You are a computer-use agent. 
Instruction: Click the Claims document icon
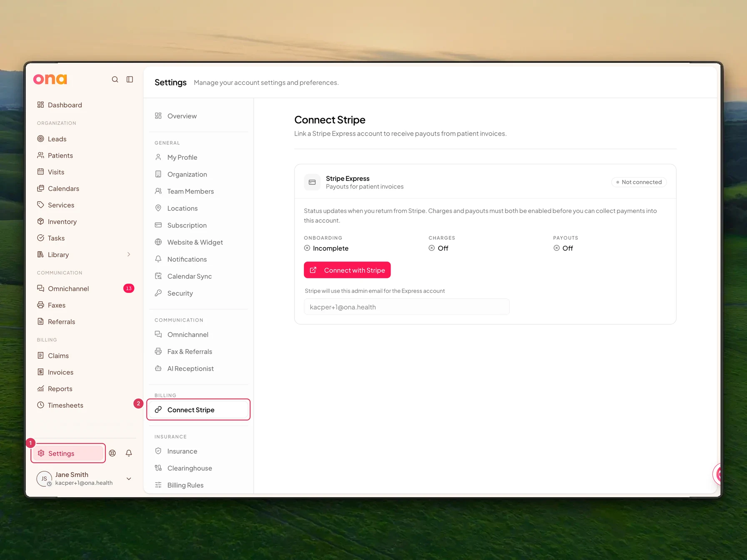[x=40, y=355]
